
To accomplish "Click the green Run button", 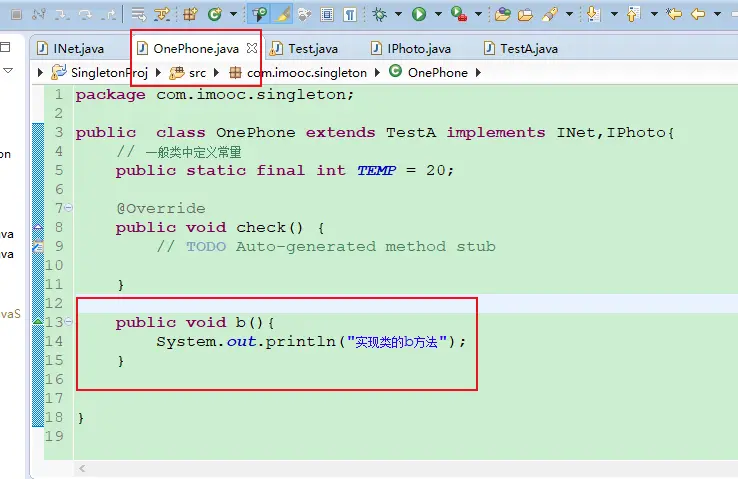I will tap(419, 15).
